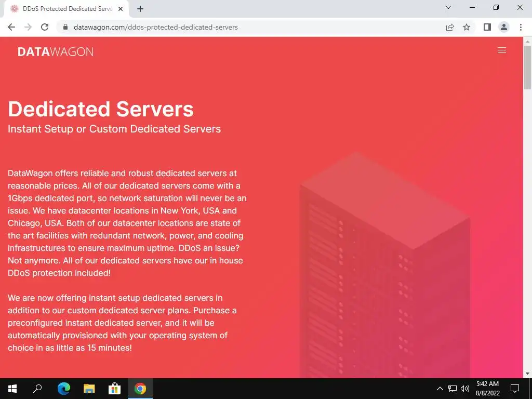Open network status tray icon
The image size is (532, 399).
coord(453,389)
